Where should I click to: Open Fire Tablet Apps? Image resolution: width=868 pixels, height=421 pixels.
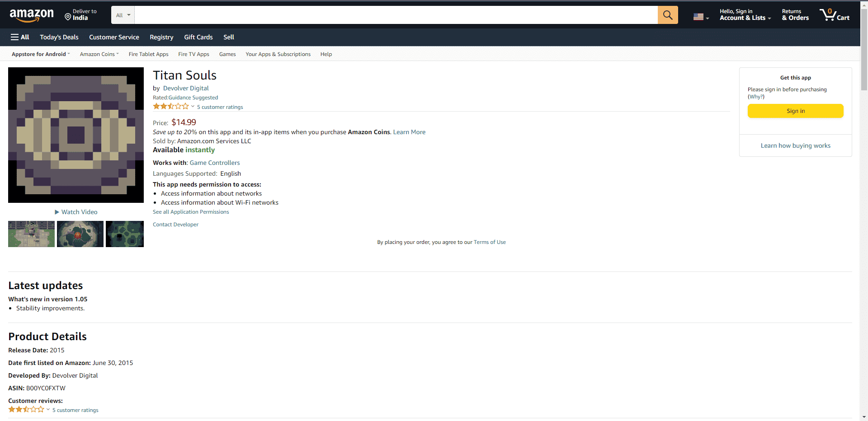[x=148, y=54]
